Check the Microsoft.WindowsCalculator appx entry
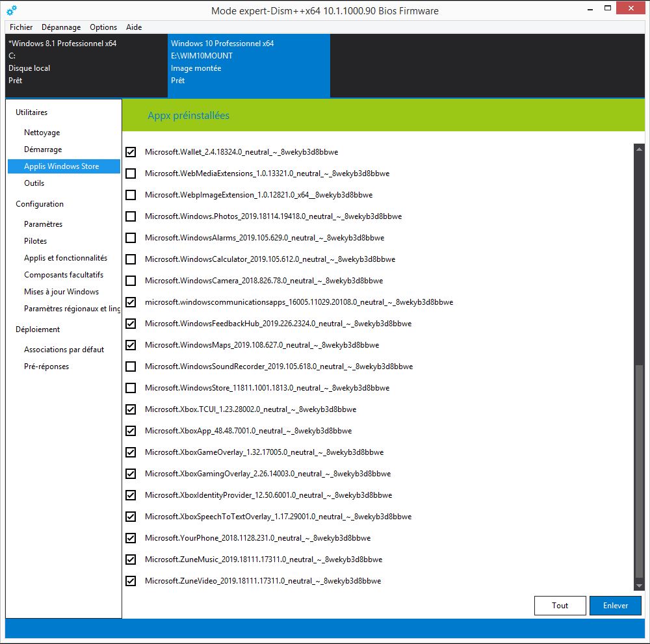650x644 pixels. pos(131,259)
